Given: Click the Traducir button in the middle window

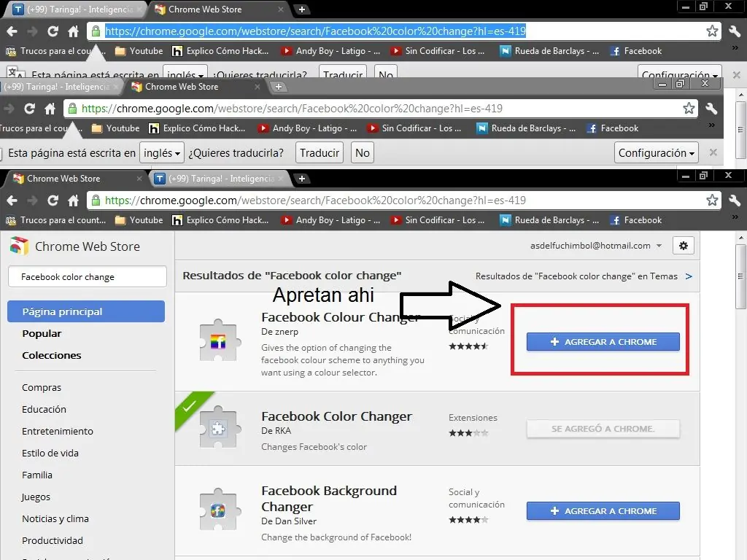Looking at the screenshot, I should click(320, 153).
